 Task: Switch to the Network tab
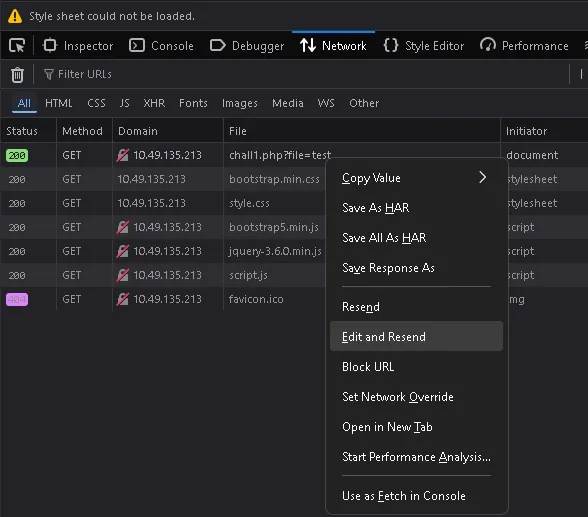pyautogui.click(x=333, y=45)
